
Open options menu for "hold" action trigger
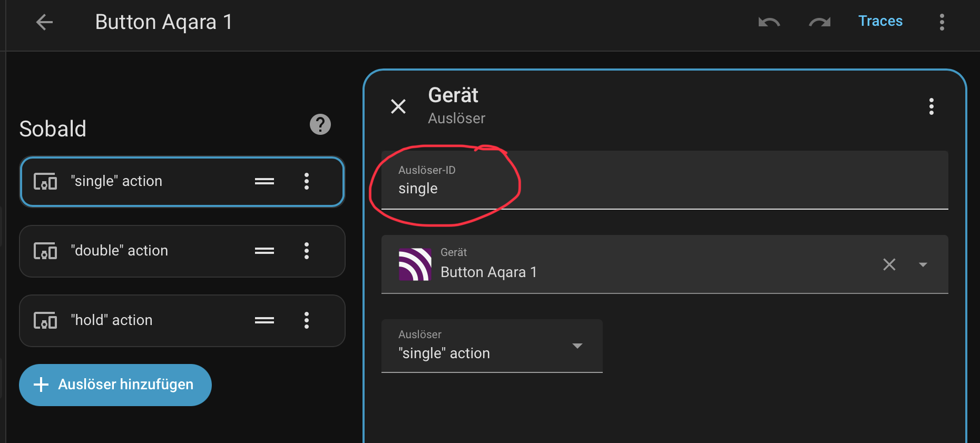307,320
